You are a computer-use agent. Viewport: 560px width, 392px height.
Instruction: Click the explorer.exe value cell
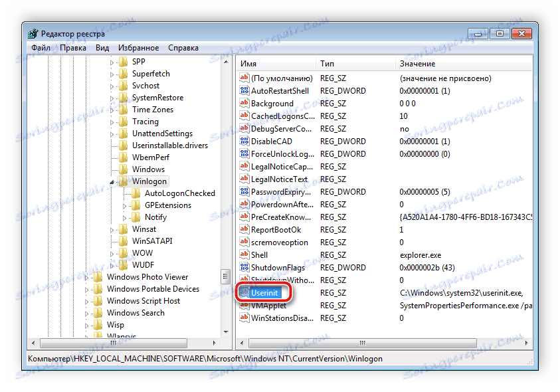[420, 255]
